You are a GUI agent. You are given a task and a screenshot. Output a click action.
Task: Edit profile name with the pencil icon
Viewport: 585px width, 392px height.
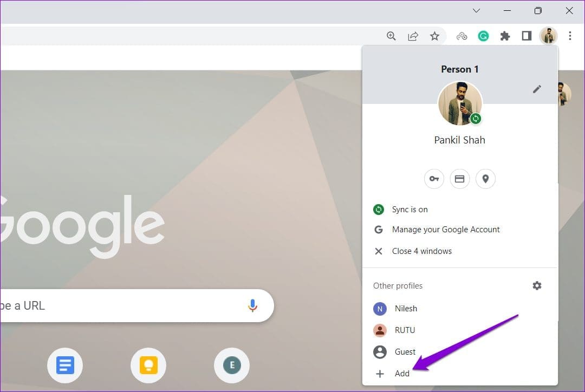537,89
